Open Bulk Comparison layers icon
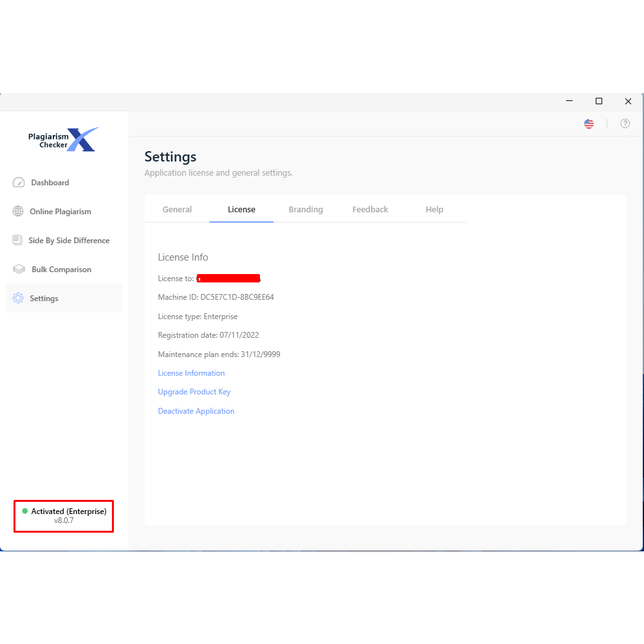Screen dimensions: 644x644 19,270
